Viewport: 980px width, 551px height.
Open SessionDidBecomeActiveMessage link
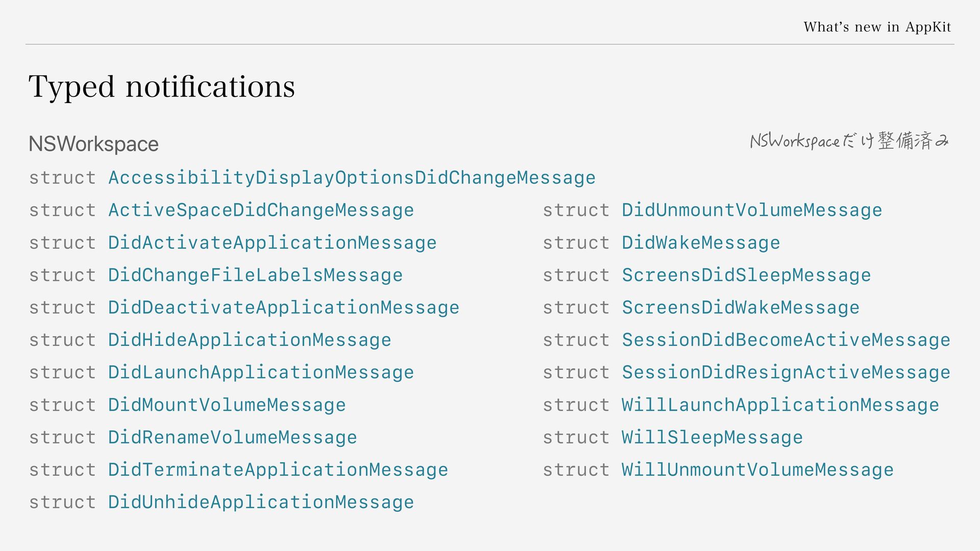point(786,340)
